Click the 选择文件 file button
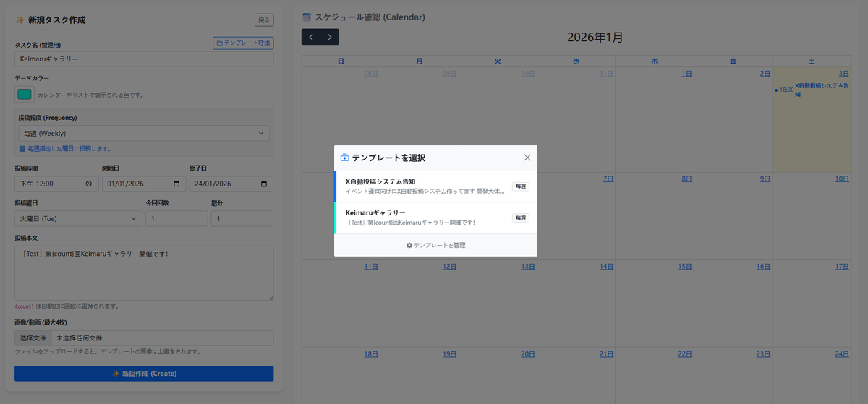 [33, 338]
